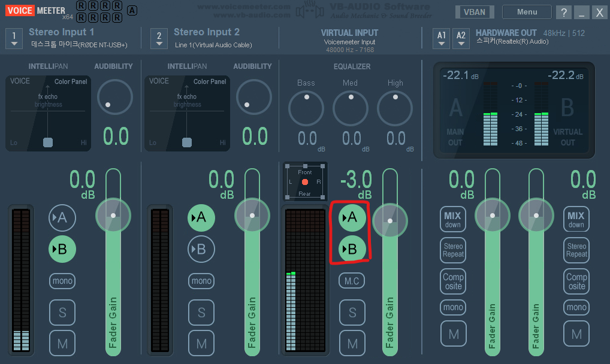
Task: Click bus B Fader Gain slider
Action: (536, 262)
